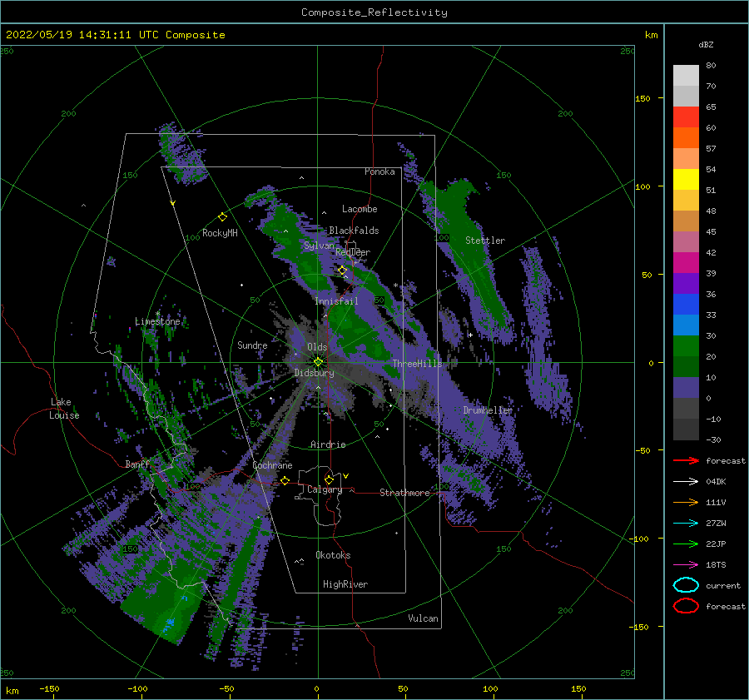Click the Lake Louise label

click(64, 409)
